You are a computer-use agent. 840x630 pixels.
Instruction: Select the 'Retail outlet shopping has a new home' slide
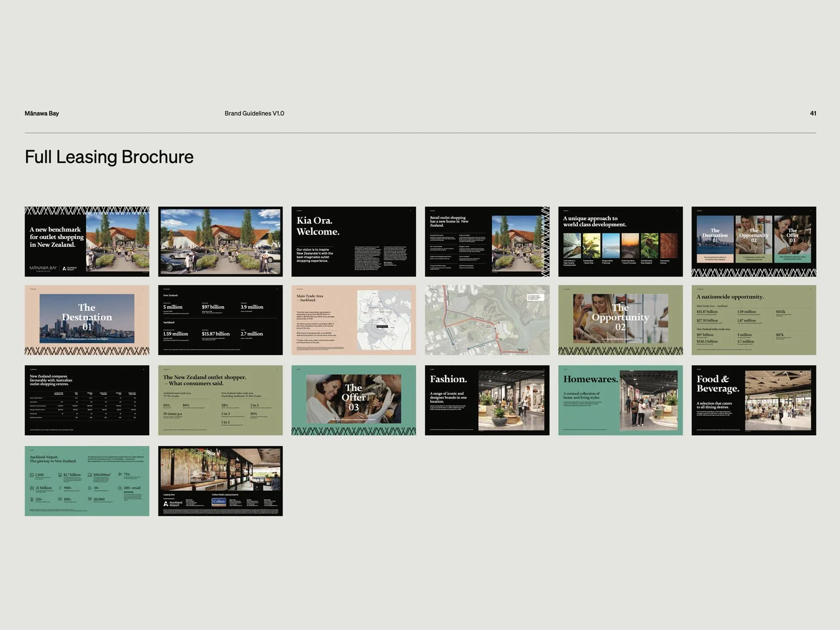(x=487, y=241)
